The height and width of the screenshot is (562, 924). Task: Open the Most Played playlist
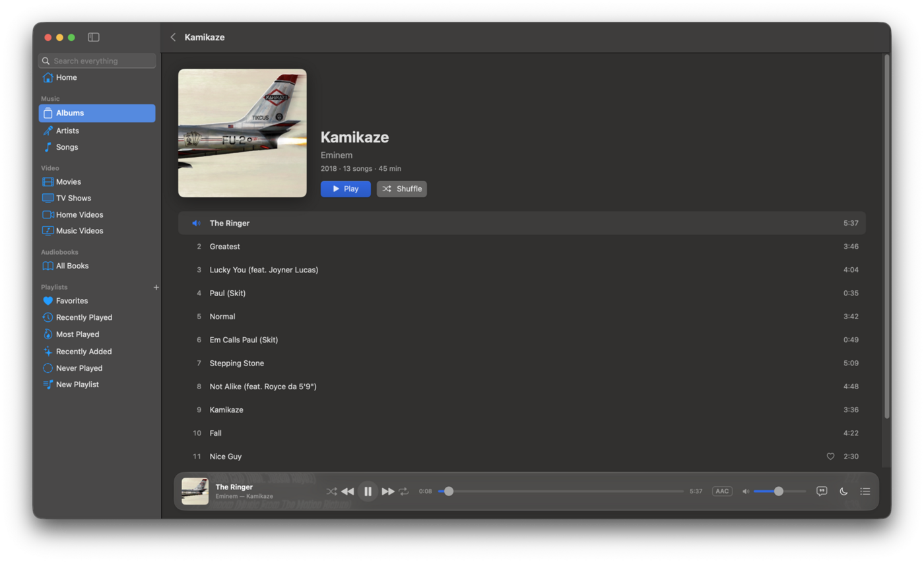[x=97, y=334]
